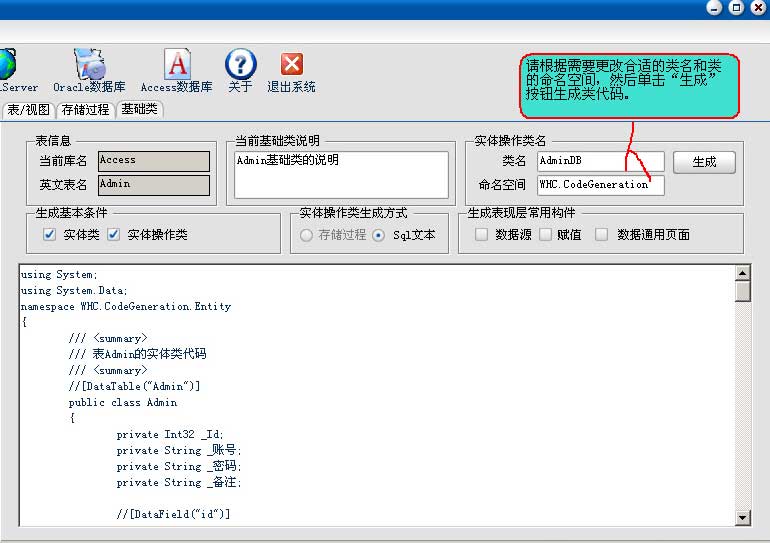Click the code area scroll down arrow
770x543 pixels.
(x=742, y=517)
